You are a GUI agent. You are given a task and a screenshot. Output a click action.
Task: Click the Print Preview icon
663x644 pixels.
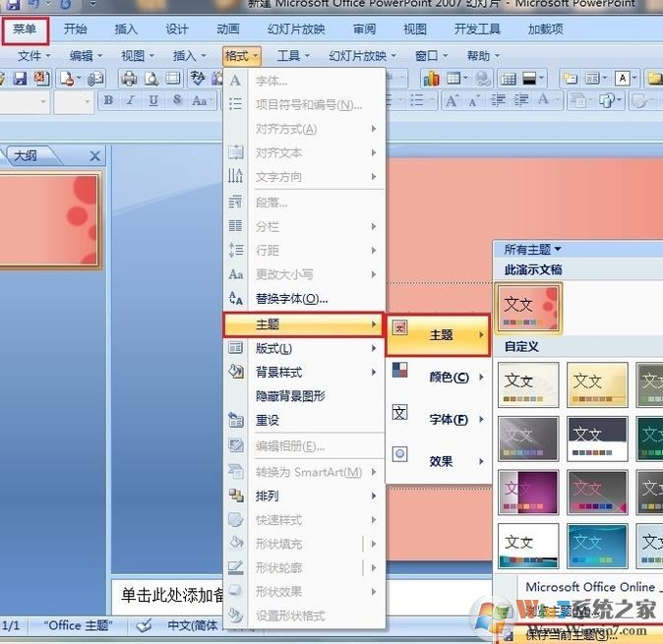(151, 79)
